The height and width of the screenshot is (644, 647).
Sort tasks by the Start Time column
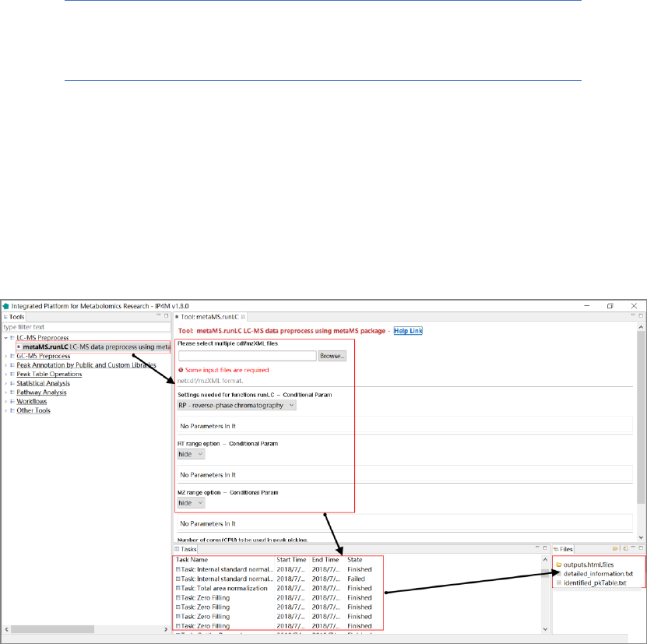point(292,560)
